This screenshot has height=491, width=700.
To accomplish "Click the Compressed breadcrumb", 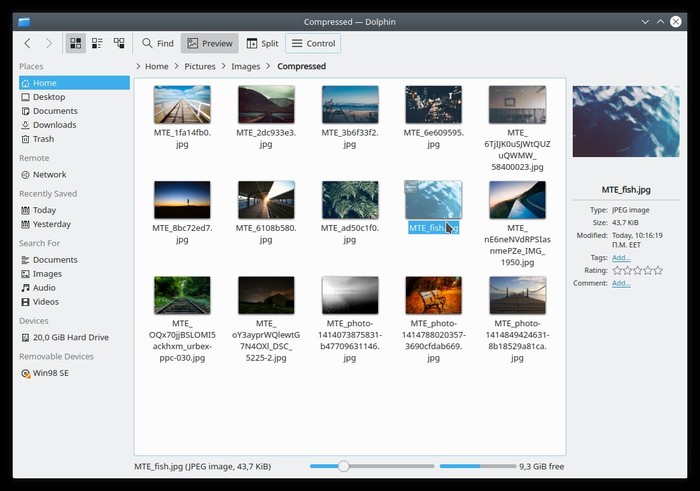I will [x=301, y=66].
